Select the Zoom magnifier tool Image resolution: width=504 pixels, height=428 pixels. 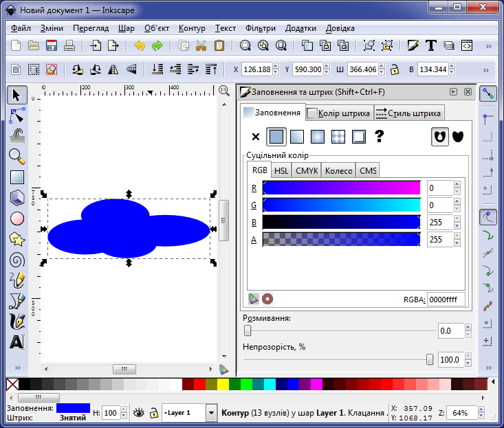tap(17, 156)
